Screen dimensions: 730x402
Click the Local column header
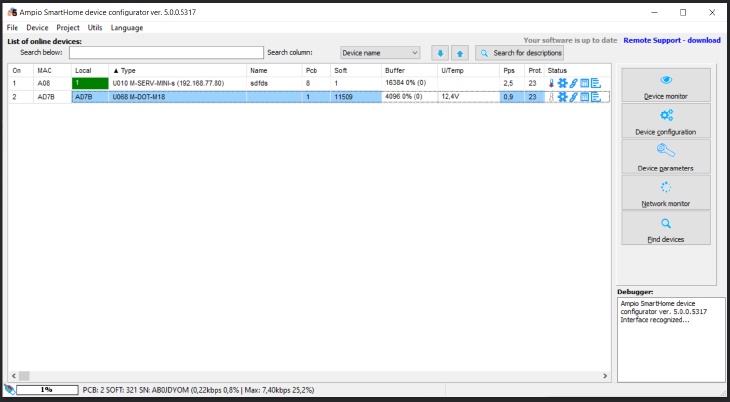tap(90, 70)
